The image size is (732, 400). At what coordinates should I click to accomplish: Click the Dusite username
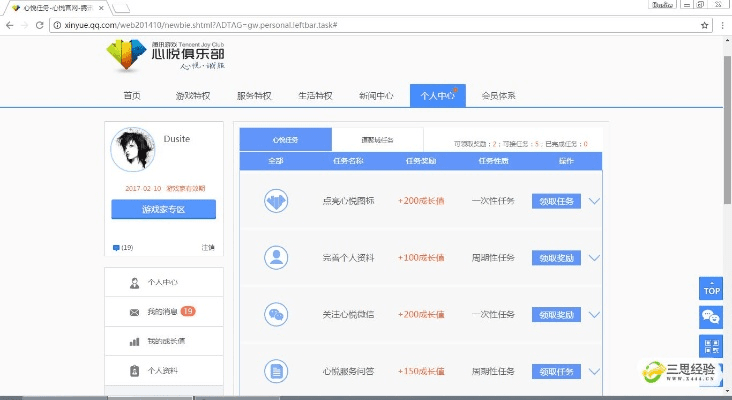pyautogui.click(x=176, y=139)
